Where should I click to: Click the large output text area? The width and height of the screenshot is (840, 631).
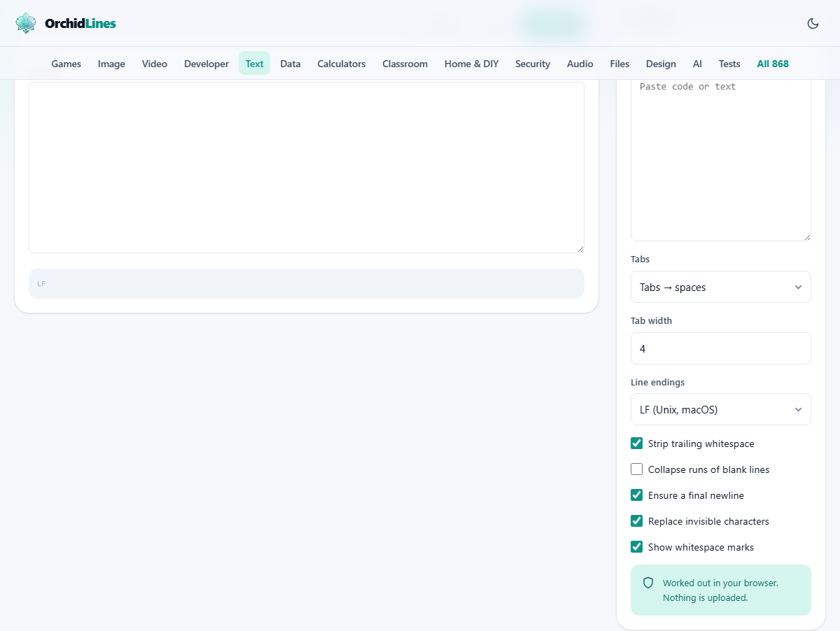coord(307,167)
